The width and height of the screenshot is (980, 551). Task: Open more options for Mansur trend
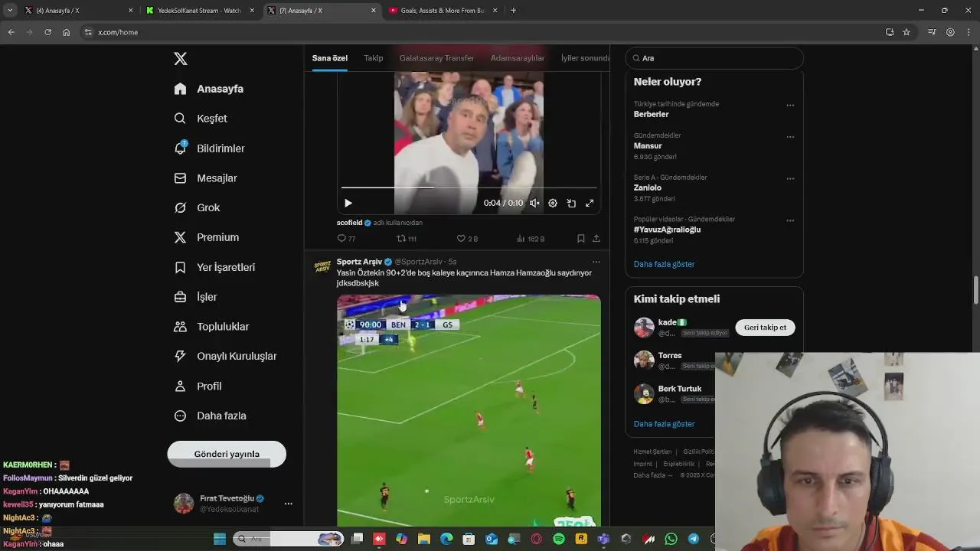point(790,137)
